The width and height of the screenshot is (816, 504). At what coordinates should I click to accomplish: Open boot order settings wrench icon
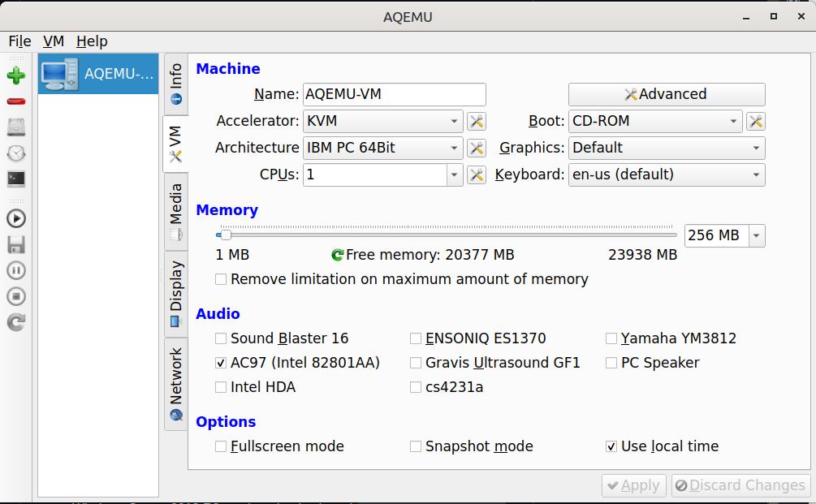pos(756,121)
